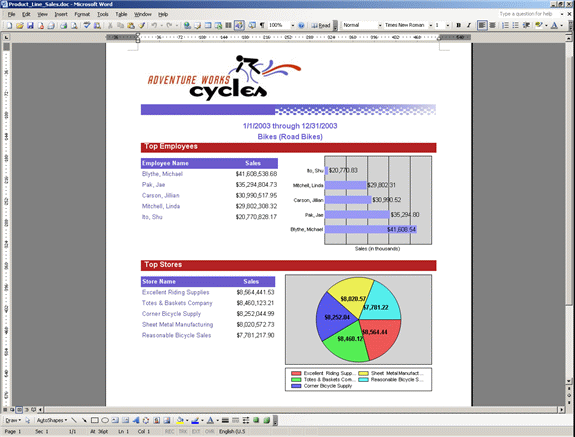The height and width of the screenshot is (437, 575).
Task: Open the Table menu
Action: click(x=121, y=14)
